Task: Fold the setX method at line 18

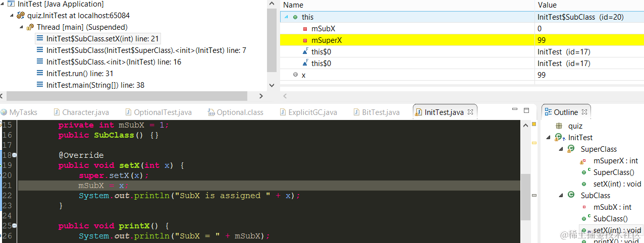Action: [15, 155]
